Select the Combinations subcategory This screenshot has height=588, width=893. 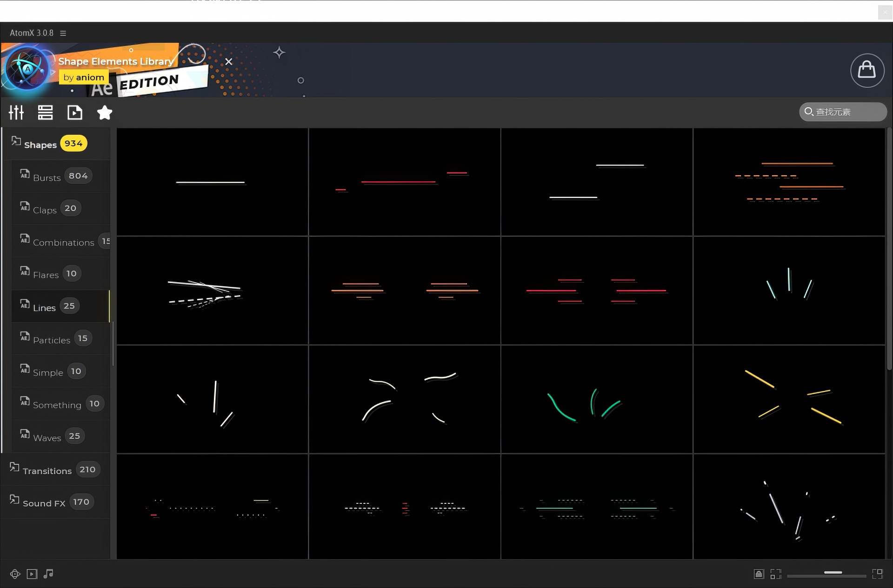(60, 241)
